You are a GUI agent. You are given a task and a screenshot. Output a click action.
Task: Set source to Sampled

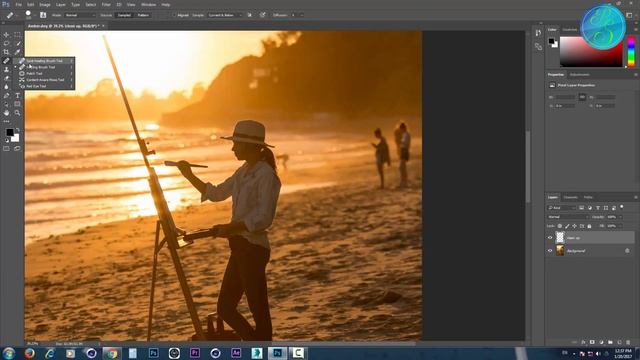coord(124,15)
